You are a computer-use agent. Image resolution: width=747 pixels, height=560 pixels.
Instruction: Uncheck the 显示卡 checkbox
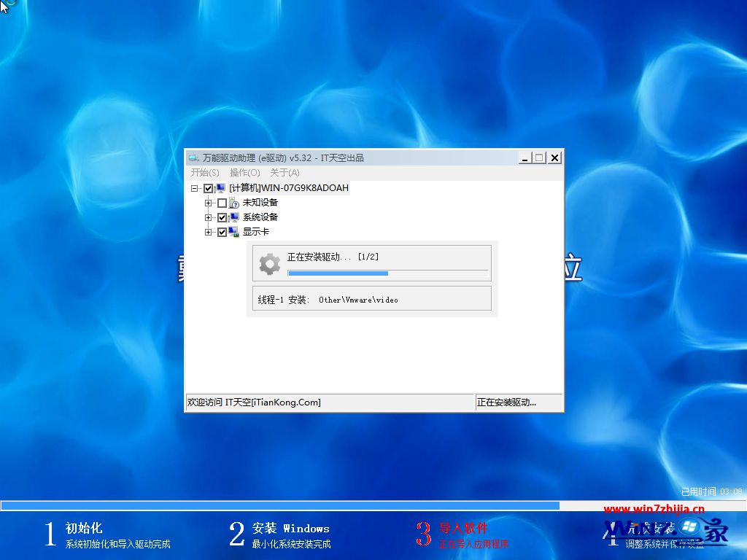click(x=222, y=233)
